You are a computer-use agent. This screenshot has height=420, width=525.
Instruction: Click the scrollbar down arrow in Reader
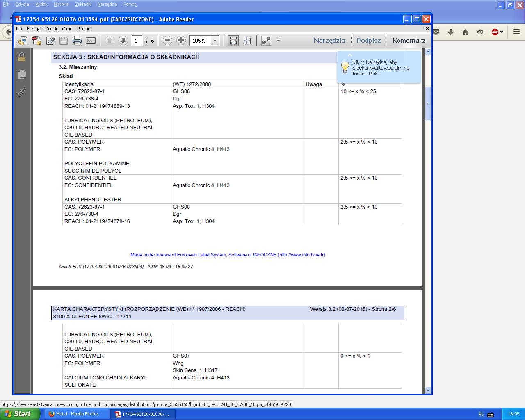tap(428, 390)
